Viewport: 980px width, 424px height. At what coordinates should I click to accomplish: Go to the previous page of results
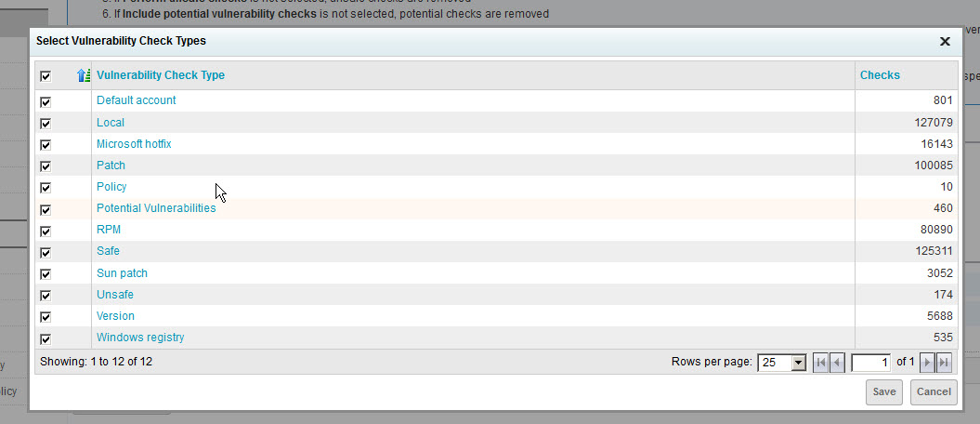click(837, 362)
